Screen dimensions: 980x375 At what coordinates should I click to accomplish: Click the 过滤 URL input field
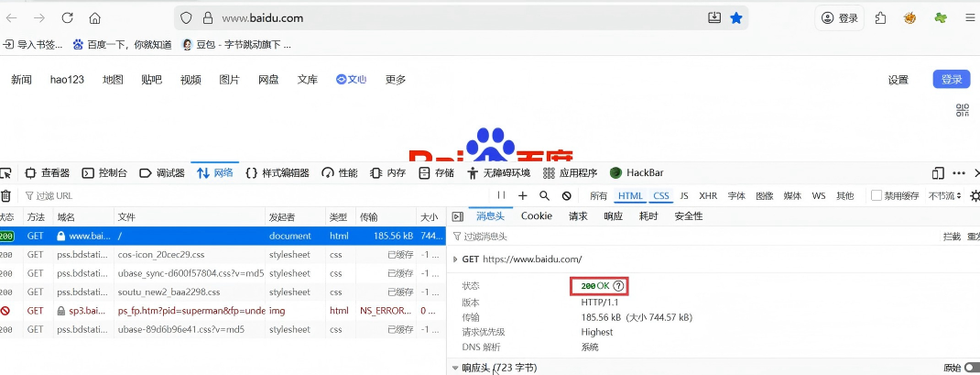point(256,196)
